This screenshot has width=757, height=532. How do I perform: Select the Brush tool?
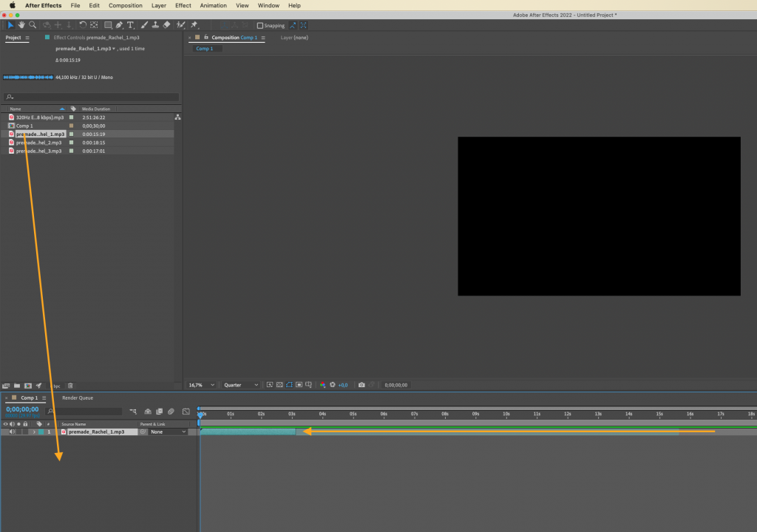click(144, 24)
